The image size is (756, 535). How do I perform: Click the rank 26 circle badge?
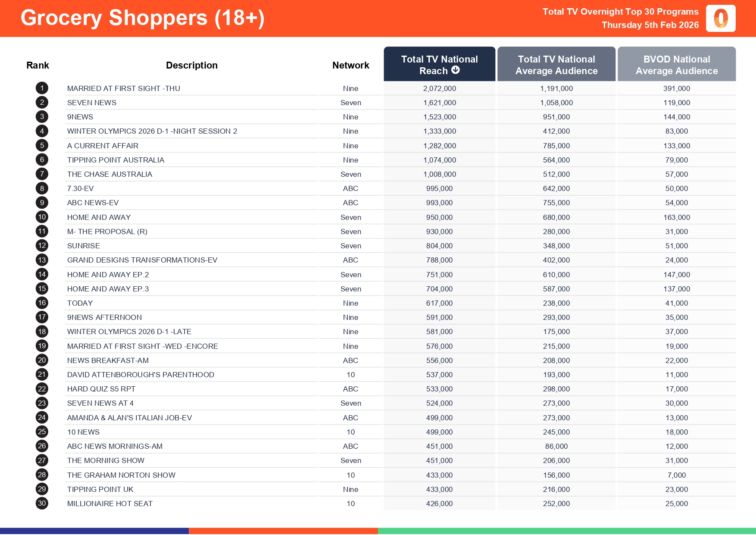(x=42, y=446)
